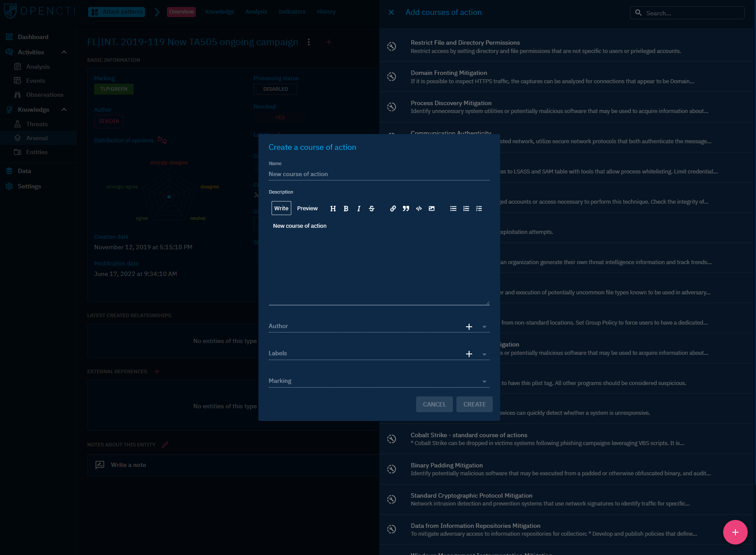Add a new label with the plus icon
Screen dimensions: 756x555
pos(469,354)
